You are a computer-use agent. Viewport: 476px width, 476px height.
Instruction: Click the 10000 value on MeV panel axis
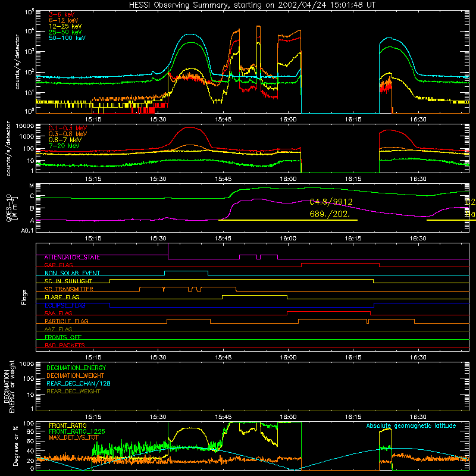pos(26,126)
